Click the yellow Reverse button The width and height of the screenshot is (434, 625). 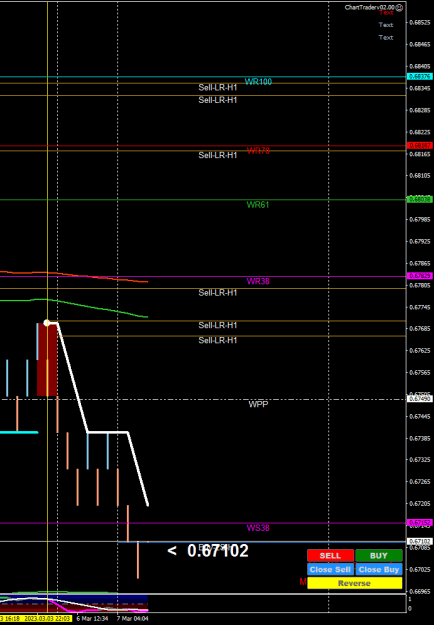click(x=355, y=583)
